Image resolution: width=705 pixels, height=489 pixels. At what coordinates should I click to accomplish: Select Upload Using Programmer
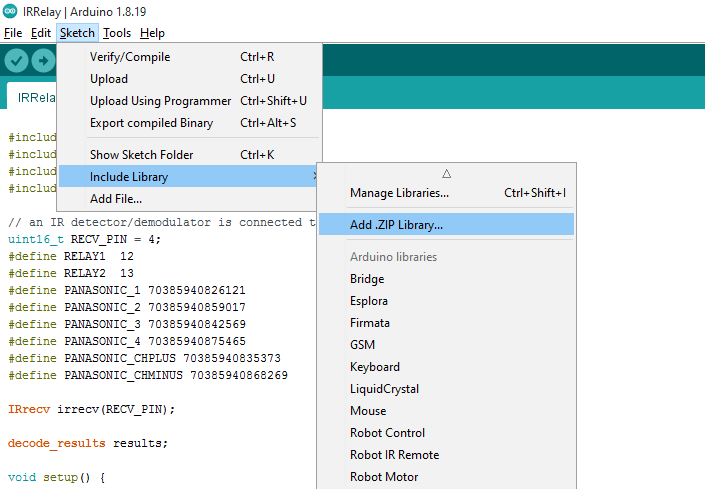coord(160,101)
